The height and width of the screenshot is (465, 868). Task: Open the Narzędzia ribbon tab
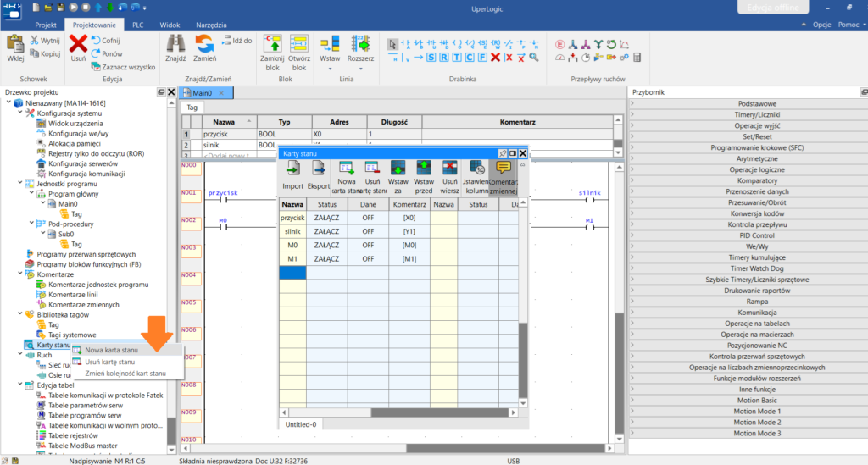[211, 25]
